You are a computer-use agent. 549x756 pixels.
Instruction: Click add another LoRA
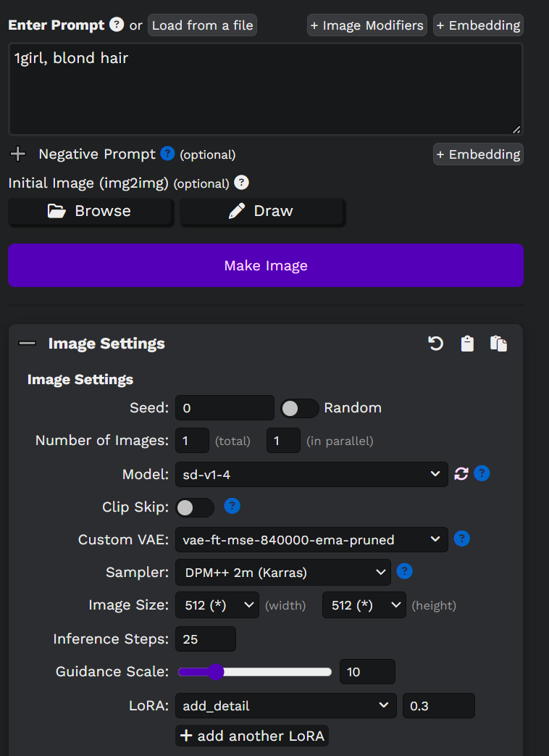(252, 735)
